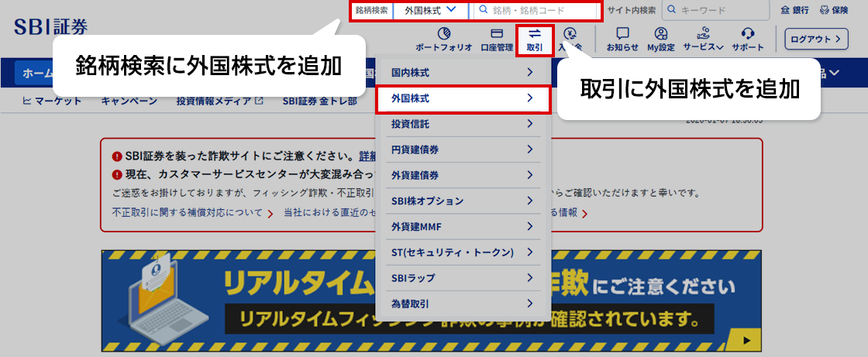Click the SBI証券 logo
This screenshot has width=868, height=357.
coord(50,26)
